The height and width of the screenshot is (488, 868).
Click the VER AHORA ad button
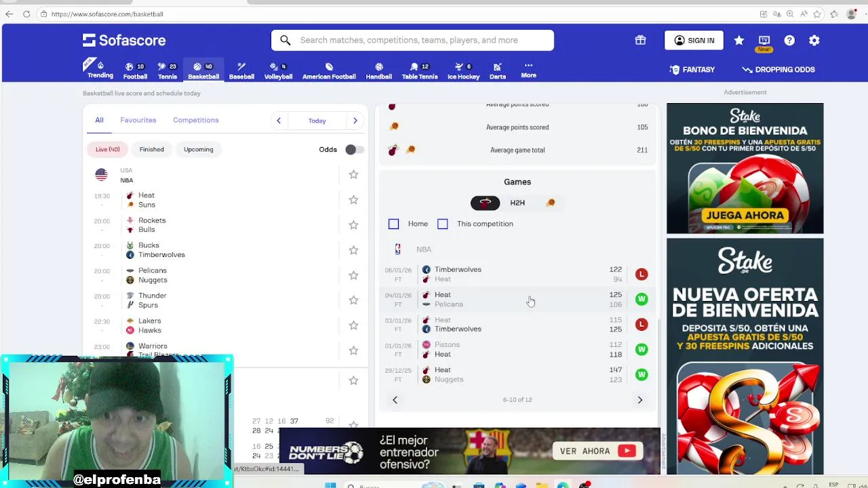click(x=598, y=451)
